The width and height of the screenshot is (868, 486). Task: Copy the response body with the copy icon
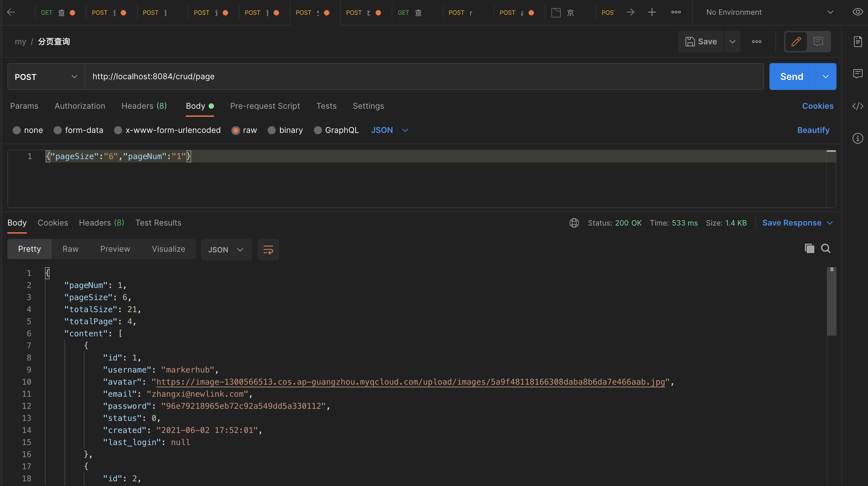(809, 249)
